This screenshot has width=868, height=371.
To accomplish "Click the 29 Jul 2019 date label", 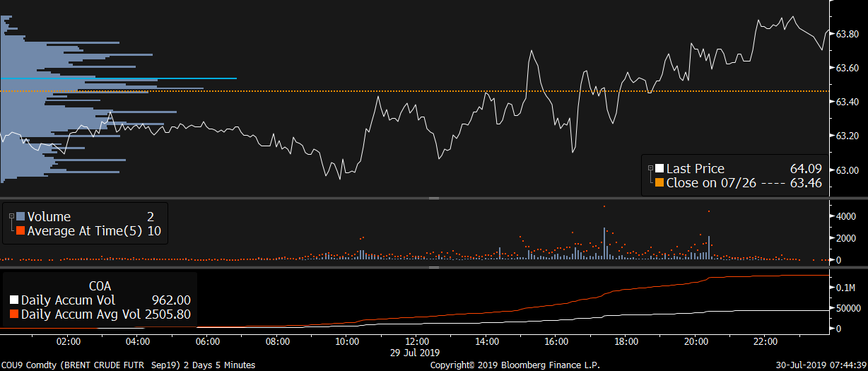I will [414, 352].
